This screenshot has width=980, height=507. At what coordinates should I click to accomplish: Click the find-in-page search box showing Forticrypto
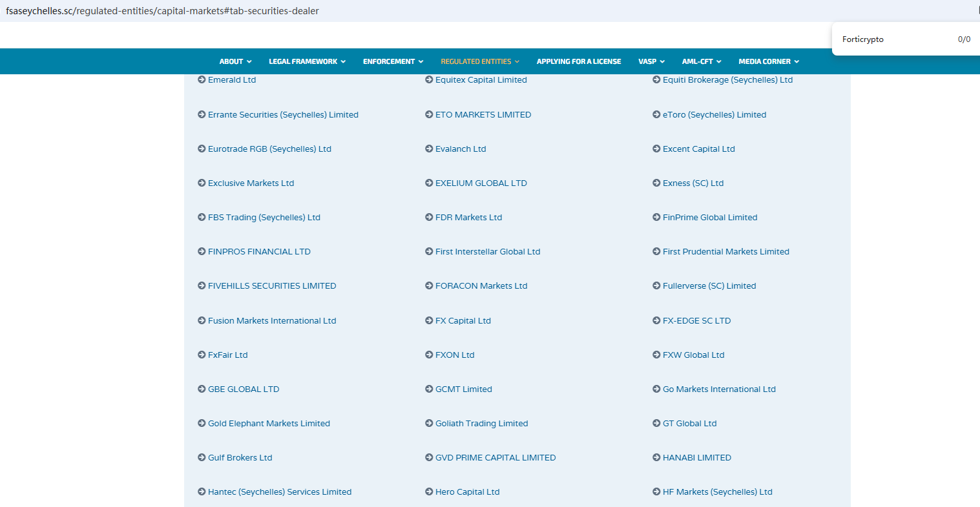(x=891, y=39)
